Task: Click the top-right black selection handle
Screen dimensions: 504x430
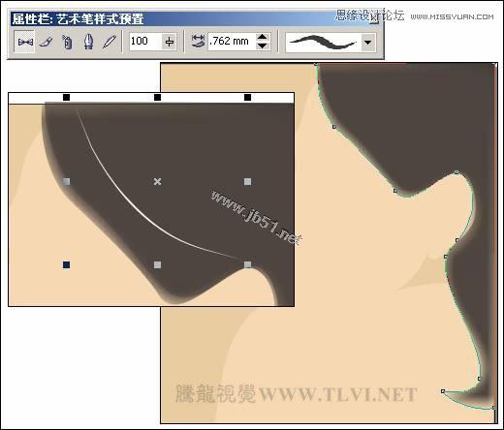Action: 247,97
